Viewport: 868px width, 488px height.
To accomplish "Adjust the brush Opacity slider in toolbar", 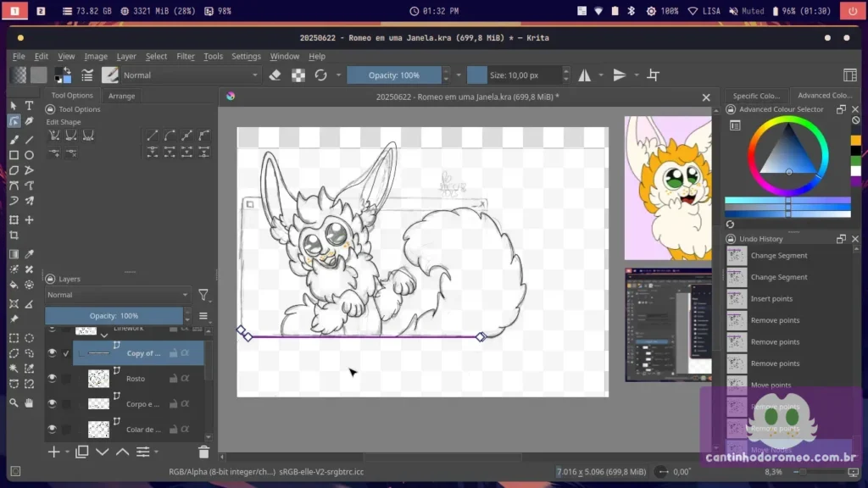I will [394, 75].
